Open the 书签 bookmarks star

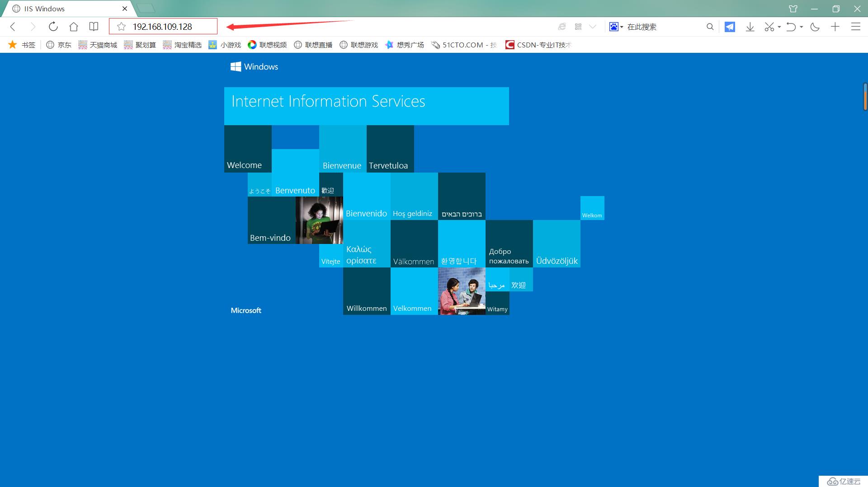coord(22,45)
